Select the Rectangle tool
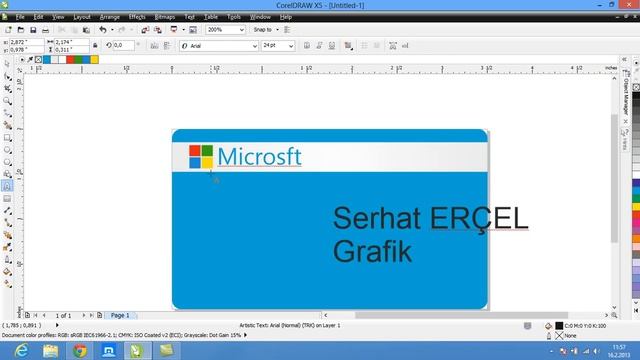 point(7,138)
